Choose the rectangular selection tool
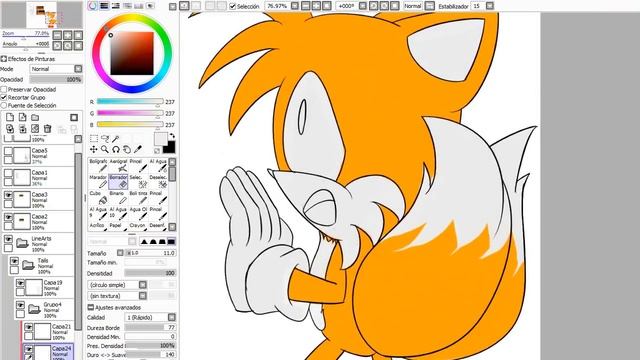This screenshot has height=360, width=640. click(94, 139)
